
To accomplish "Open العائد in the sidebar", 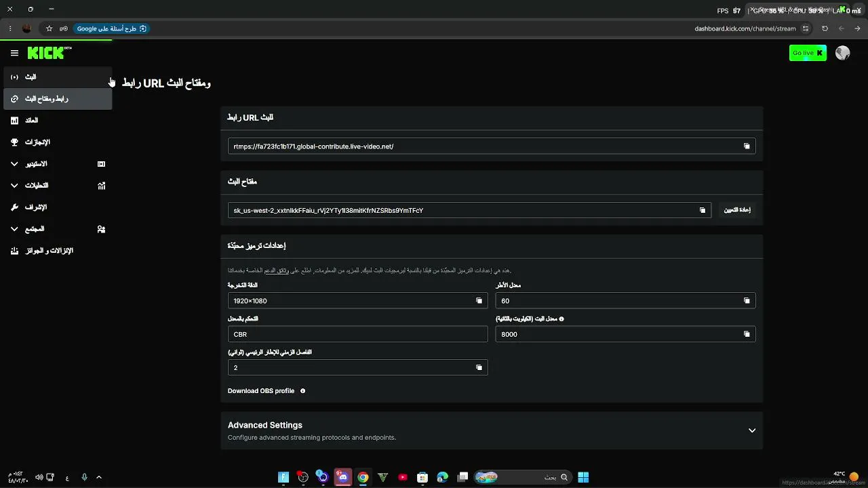I will [57, 121].
